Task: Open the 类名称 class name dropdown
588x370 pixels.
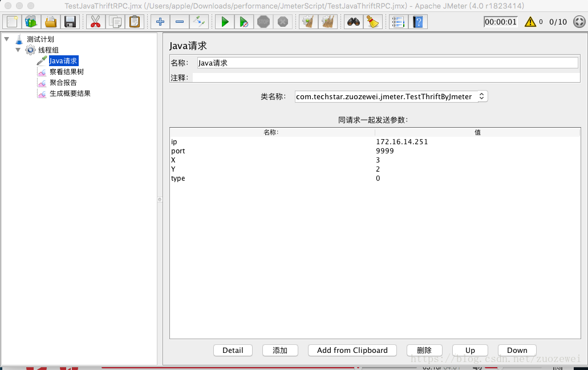Action: pos(391,96)
